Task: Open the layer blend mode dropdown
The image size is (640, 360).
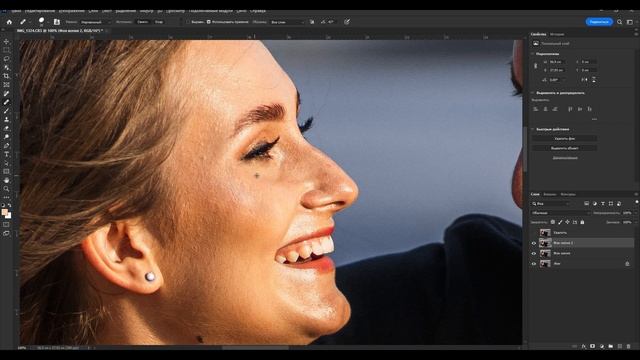Action: coord(561,213)
